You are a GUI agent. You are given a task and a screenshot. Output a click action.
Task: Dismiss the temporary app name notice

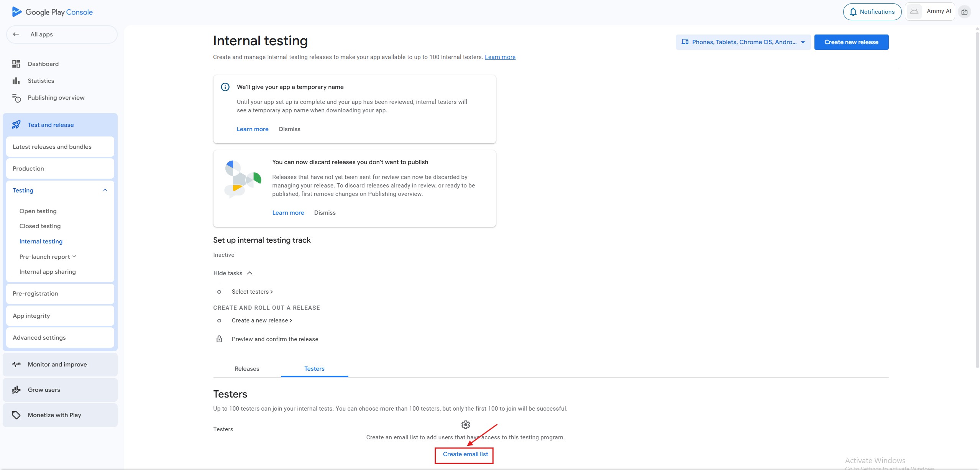click(x=289, y=129)
